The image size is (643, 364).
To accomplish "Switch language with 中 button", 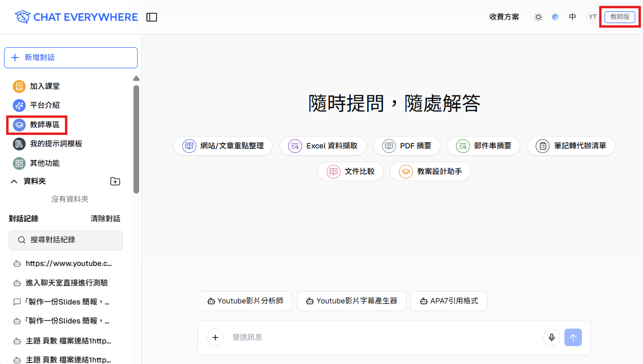I will pyautogui.click(x=572, y=17).
